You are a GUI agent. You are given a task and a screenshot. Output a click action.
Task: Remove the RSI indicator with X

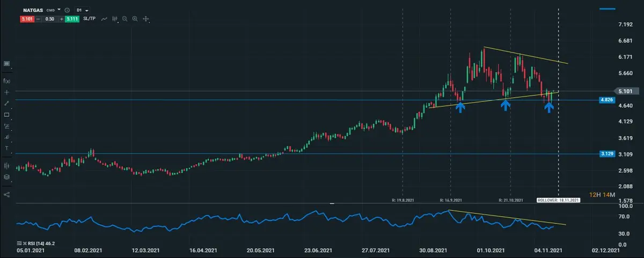pos(25,242)
